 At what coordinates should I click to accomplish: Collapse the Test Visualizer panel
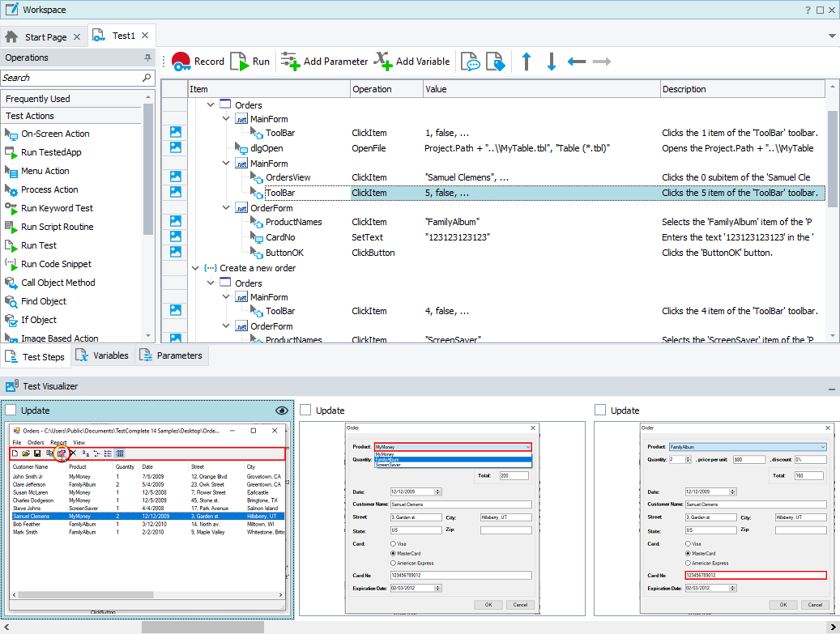(831, 388)
